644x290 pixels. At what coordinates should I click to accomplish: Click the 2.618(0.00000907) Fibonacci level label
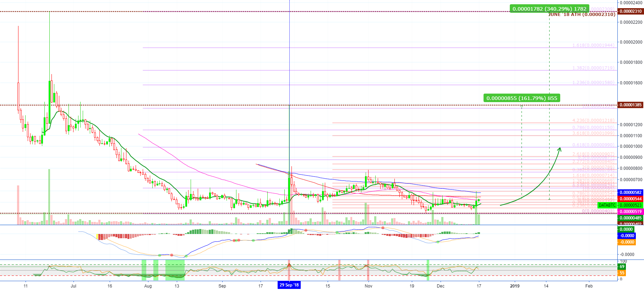point(593,154)
